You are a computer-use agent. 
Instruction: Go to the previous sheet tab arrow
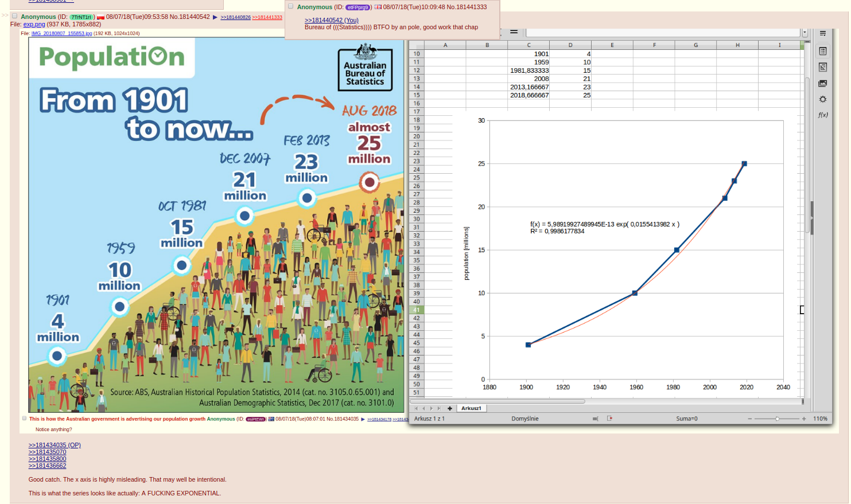coord(423,408)
